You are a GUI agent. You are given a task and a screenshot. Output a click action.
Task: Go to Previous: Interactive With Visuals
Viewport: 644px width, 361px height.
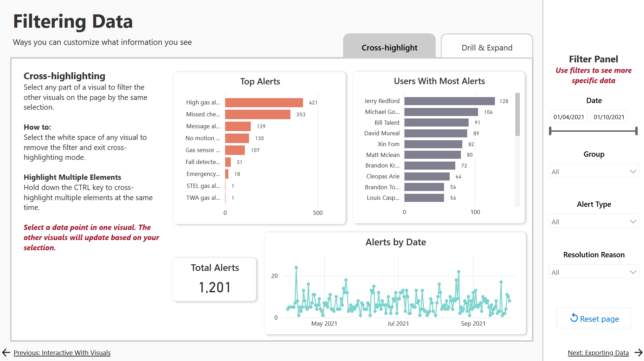[x=62, y=353]
